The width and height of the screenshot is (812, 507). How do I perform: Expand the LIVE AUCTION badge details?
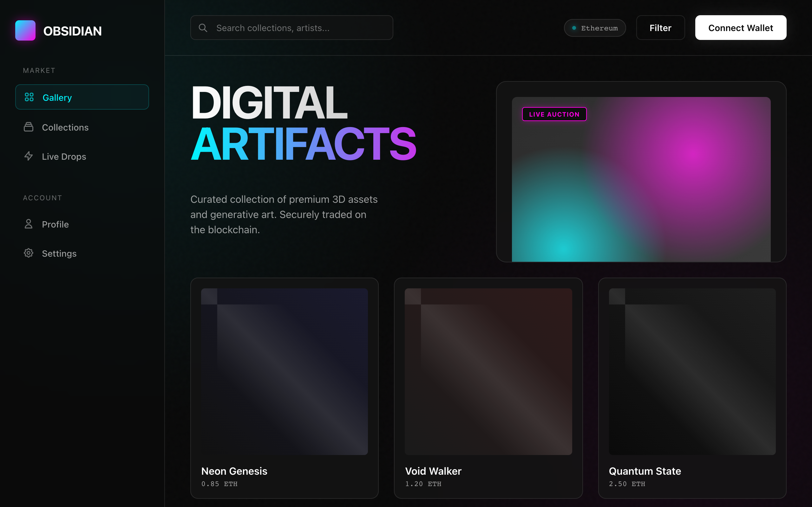[554, 114]
